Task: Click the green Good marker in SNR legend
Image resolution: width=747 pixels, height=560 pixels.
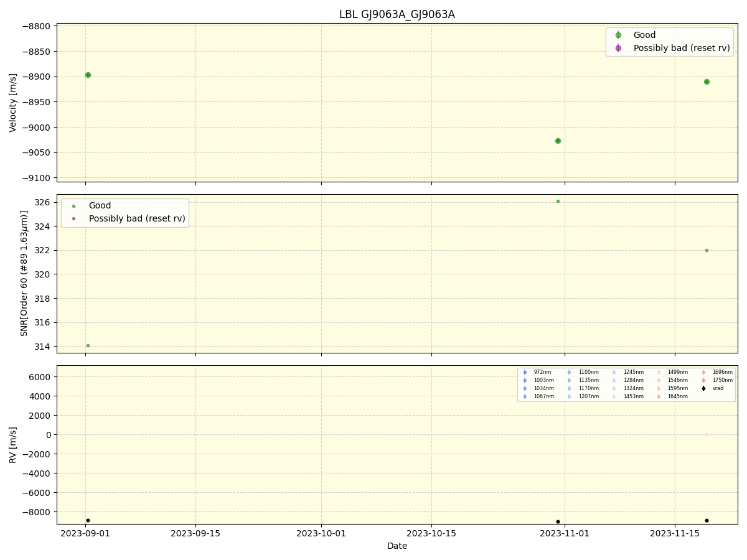Action: pos(73,206)
